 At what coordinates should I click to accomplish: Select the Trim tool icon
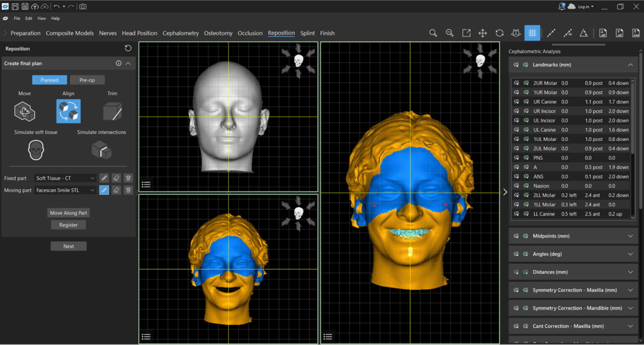[112, 111]
